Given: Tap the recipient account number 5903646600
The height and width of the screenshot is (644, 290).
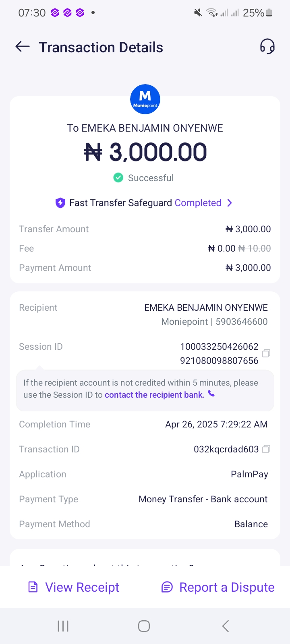Looking at the screenshot, I should [241, 322].
